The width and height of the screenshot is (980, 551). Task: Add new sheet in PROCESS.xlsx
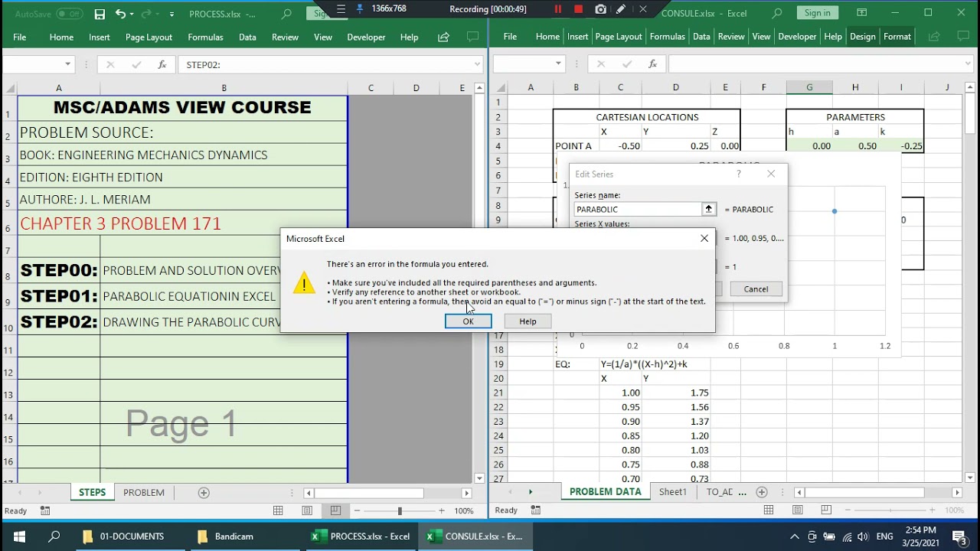(x=204, y=492)
